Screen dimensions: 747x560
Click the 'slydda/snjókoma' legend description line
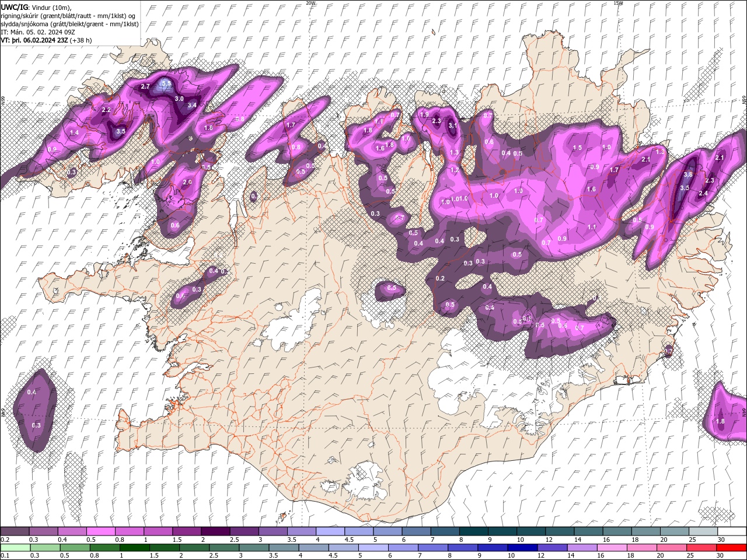pyautogui.click(x=69, y=24)
